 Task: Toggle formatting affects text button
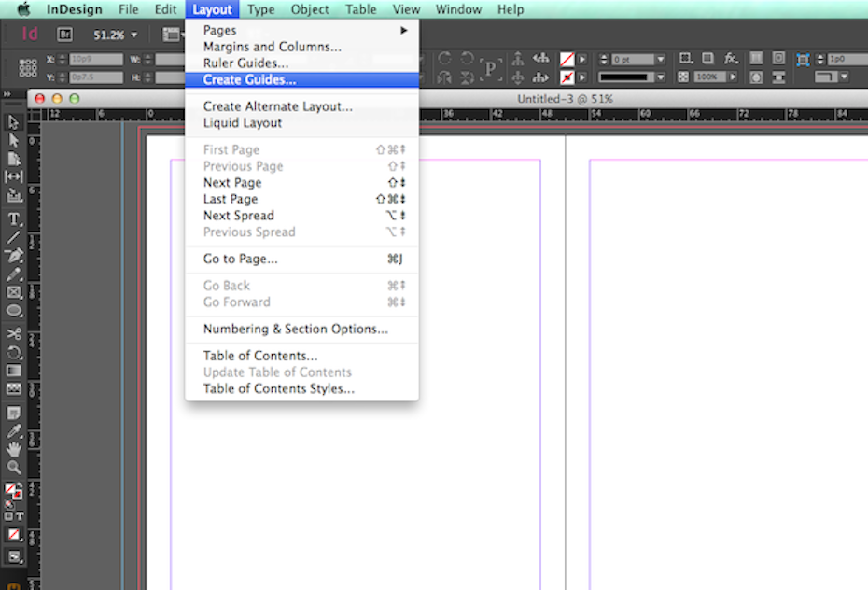tap(19, 514)
